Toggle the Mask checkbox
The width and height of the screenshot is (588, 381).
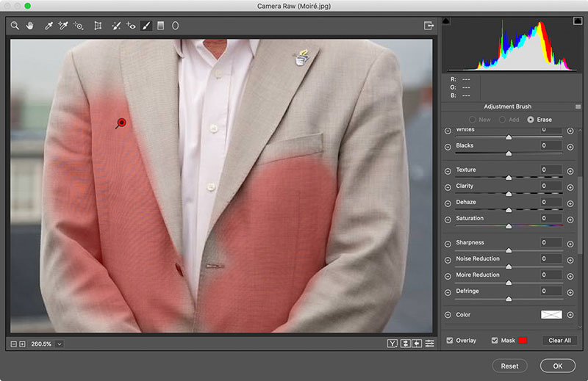(x=495, y=341)
